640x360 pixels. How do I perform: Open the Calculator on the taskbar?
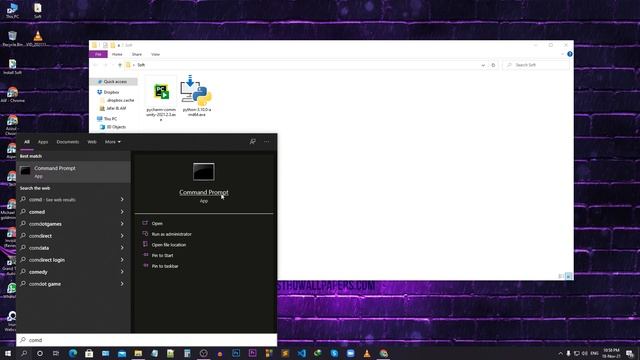point(187,353)
